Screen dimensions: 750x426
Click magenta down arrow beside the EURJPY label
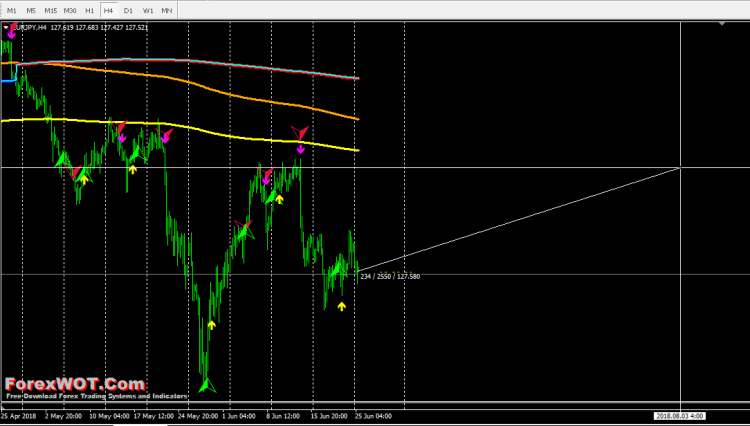11,34
